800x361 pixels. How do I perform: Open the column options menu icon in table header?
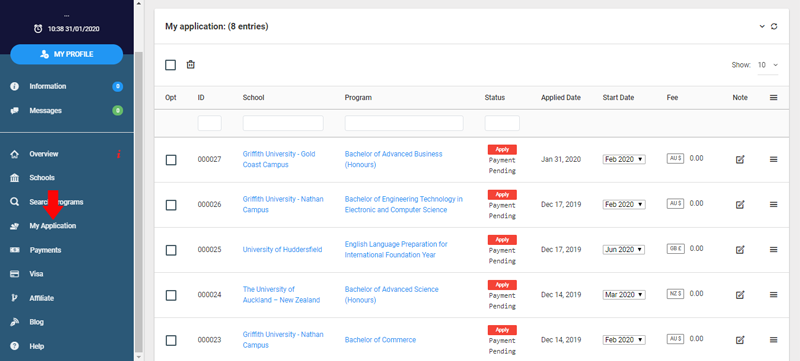point(773,97)
